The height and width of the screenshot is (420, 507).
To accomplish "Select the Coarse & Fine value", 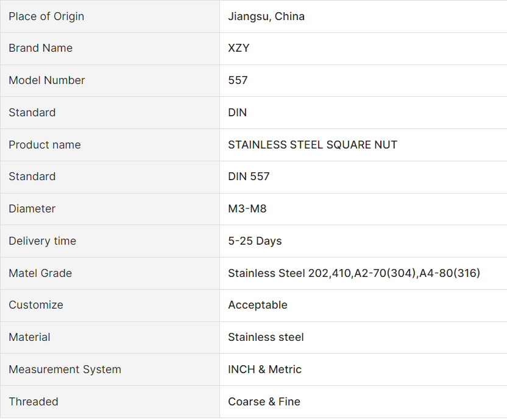I will tap(264, 402).
